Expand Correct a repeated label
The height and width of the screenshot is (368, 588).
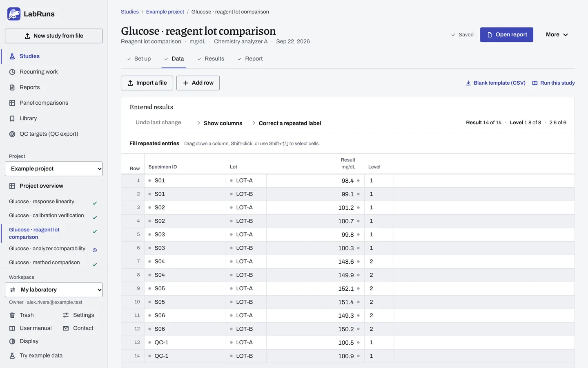tap(287, 123)
